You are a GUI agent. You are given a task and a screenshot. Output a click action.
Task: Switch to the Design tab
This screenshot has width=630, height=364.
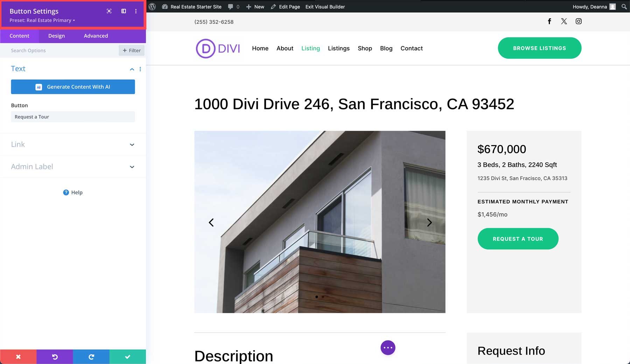[x=56, y=36]
